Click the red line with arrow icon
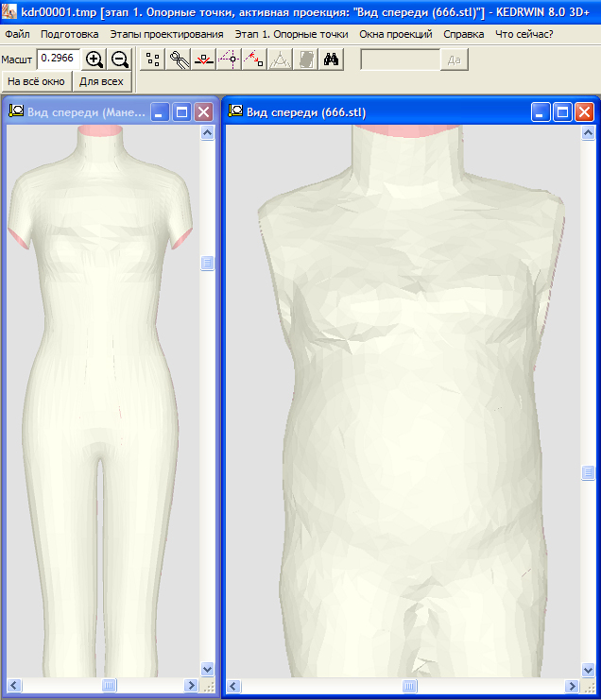Image resolution: width=601 pixels, height=700 pixels. pyautogui.click(x=203, y=60)
